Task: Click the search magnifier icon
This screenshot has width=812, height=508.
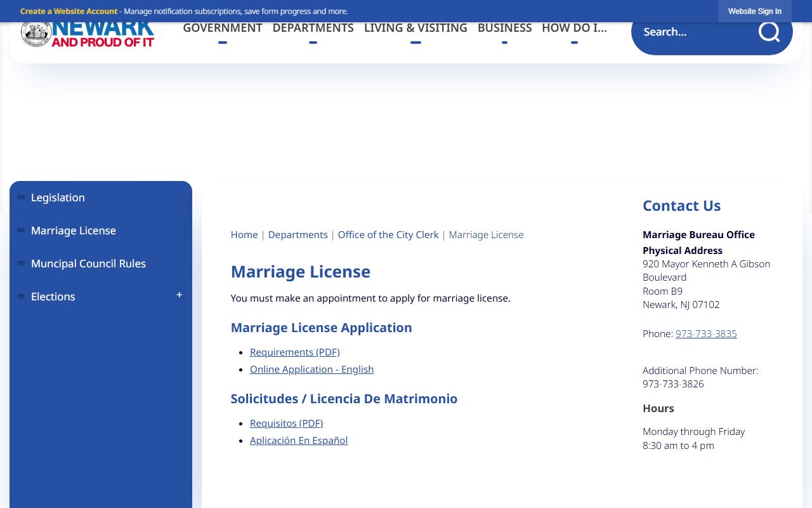Action: 769,32
